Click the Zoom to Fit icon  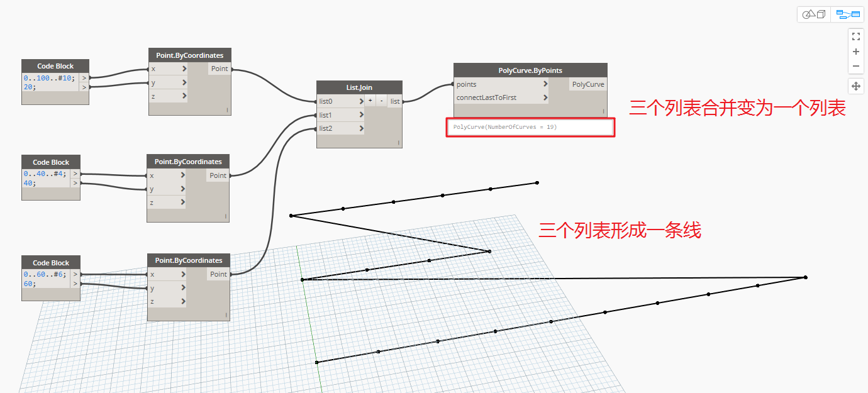click(x=855, y=36)
